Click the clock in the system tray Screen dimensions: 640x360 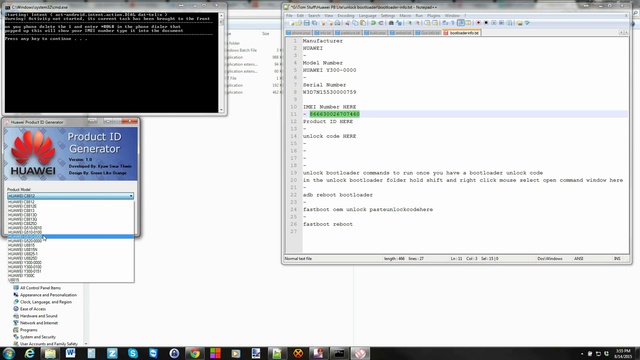pos(624,353)
